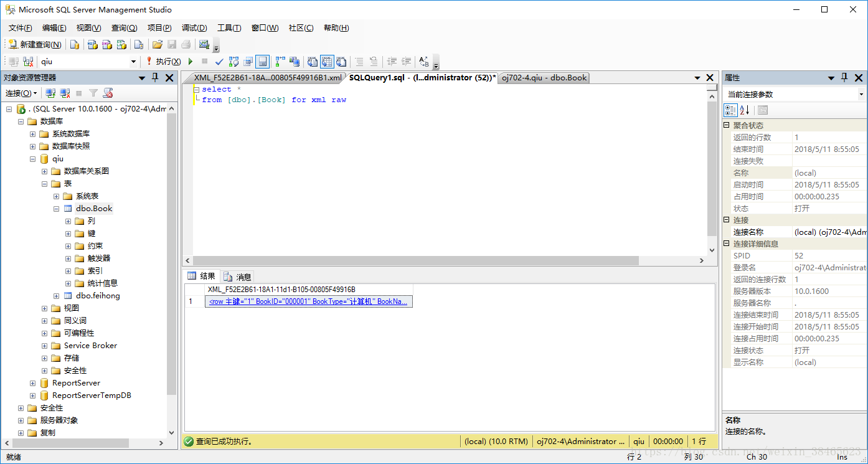
Task: Click the Object Explorer filter funnel icon
Action: click(x=93, y=93)
